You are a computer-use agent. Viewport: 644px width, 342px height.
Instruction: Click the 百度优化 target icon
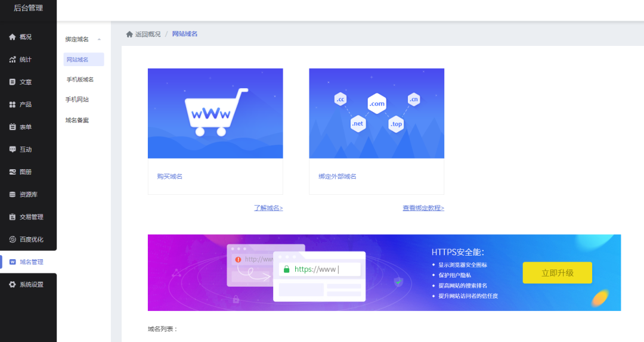[x=13, y=240]
